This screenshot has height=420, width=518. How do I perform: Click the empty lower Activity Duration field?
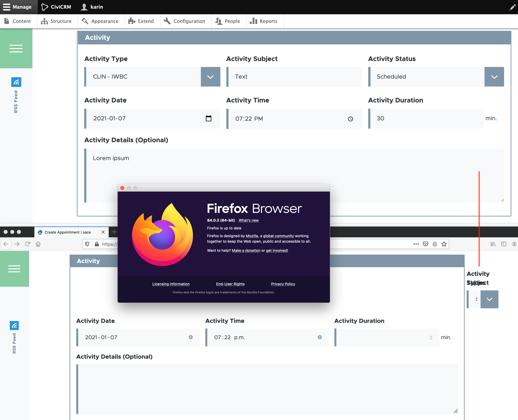point(387,337)
